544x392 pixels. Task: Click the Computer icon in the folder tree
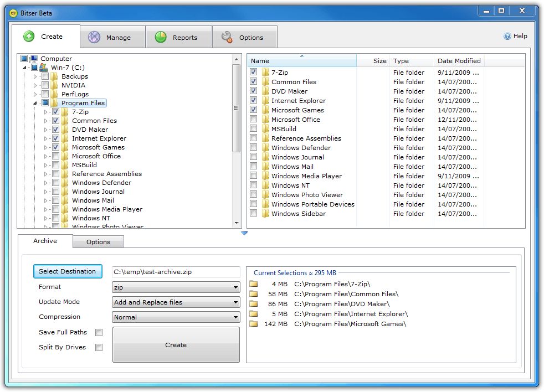[x=35, y=58]
